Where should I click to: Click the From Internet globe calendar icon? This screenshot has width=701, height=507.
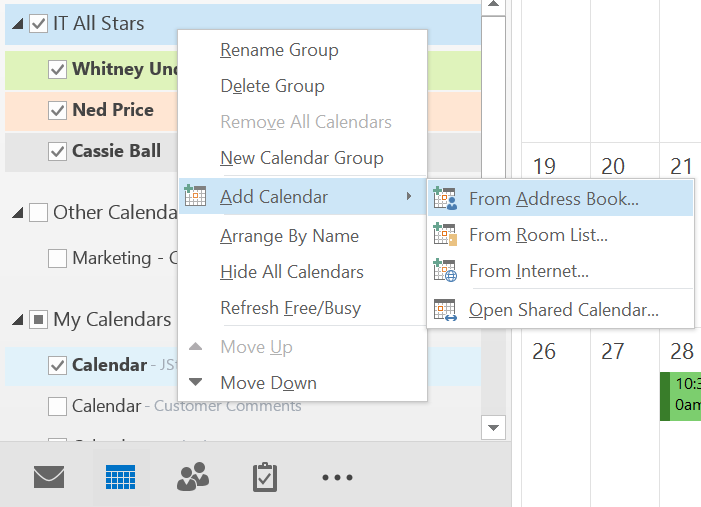(x=445, y=271)
